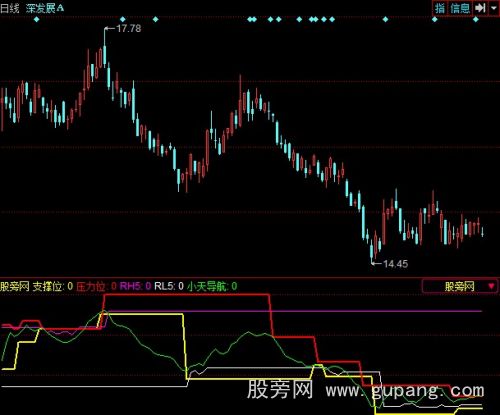Select the 深发展A stock name
The width and height of the screenshot is (500, 415).
[x=45, y=8]
